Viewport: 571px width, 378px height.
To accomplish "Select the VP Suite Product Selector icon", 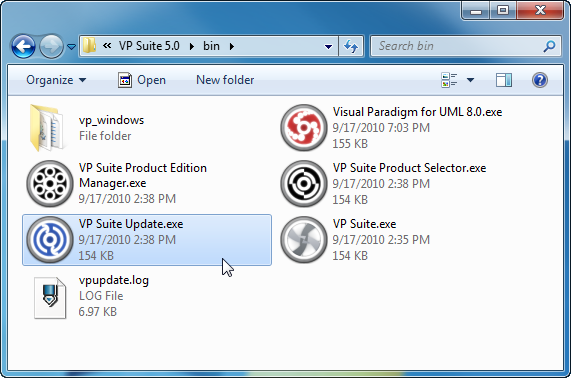I will pos(304,184).
